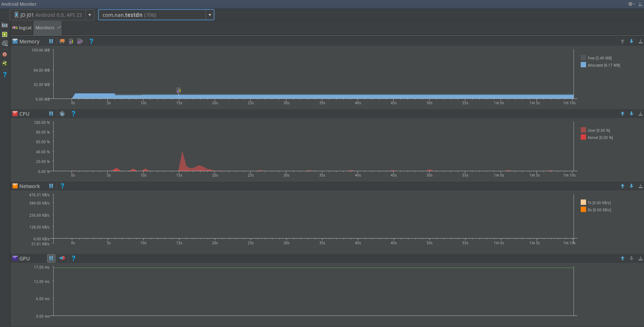The height and width of the screenshot is (327, 644).
Task: Minimize the CPU monitor panel
Action: point(640,113)
